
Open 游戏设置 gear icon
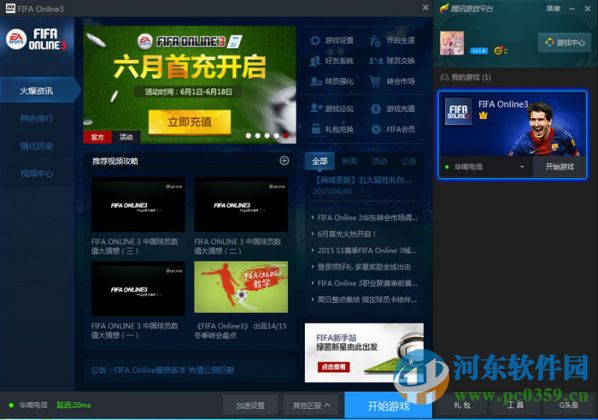[x=315, y=40]
